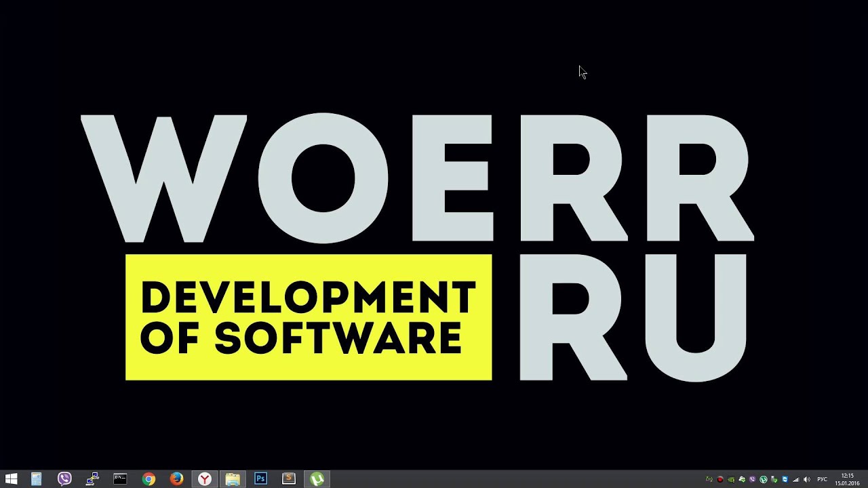Screen dimensions: 868x488
Task: Open NVIDIA tray icon
Action: pyautogui.click(x=731, y=480)
